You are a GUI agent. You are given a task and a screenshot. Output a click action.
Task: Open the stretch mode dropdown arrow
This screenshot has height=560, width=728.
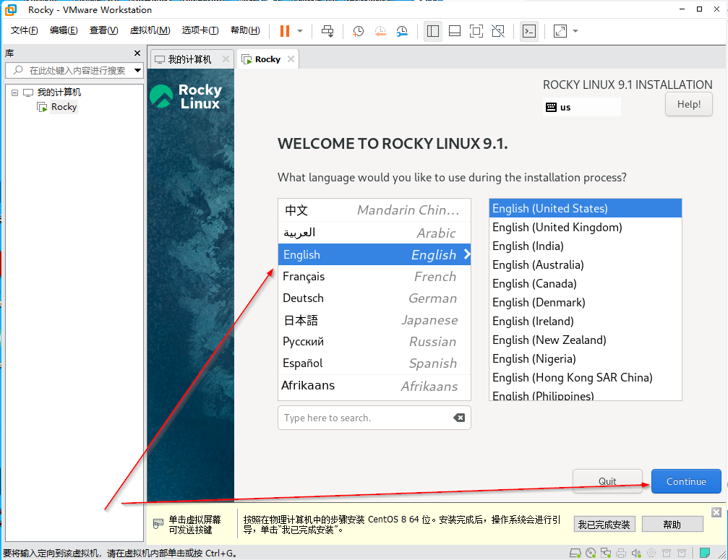point(575,31)
